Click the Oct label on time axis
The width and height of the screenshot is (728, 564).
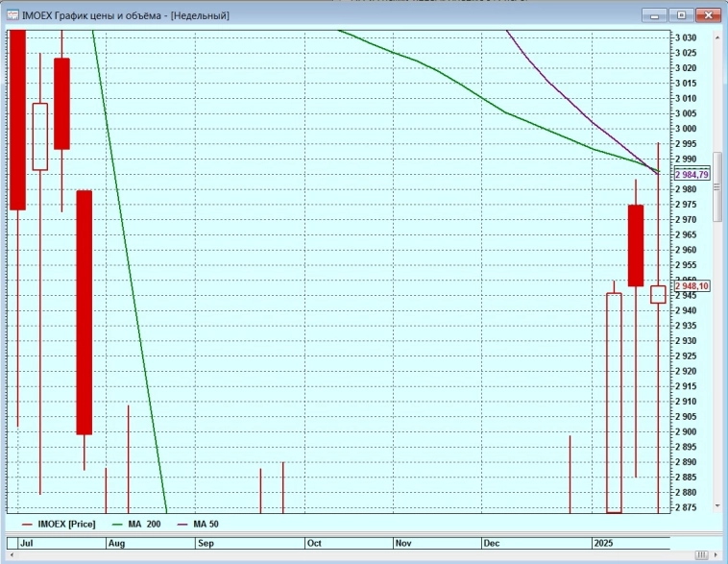pos(314,543)
